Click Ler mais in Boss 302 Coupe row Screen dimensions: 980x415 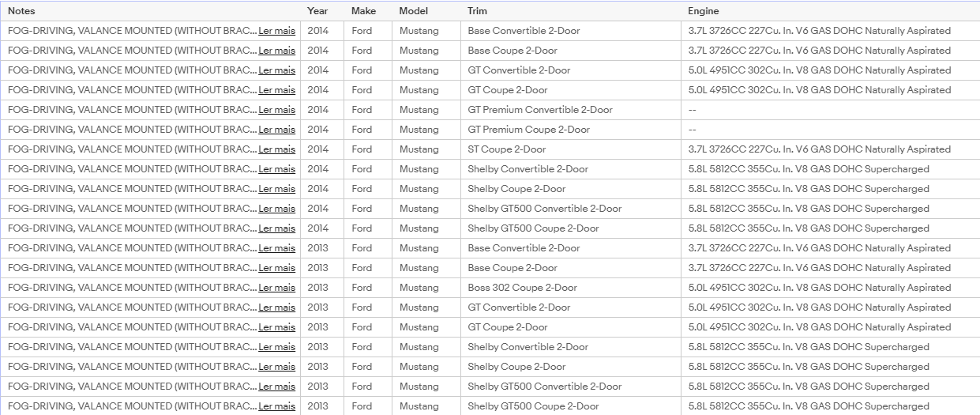pyautogui.click(x=277, y=288)
